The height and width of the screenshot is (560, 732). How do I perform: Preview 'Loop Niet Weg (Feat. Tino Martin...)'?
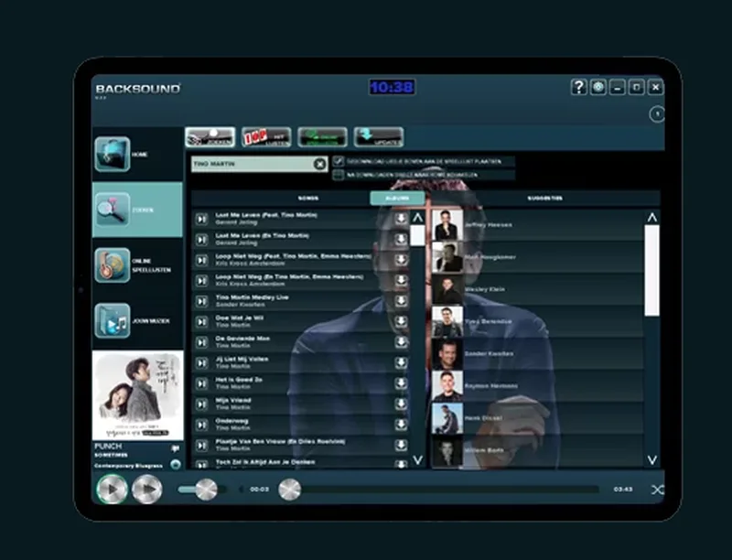(x=201, y=260)
